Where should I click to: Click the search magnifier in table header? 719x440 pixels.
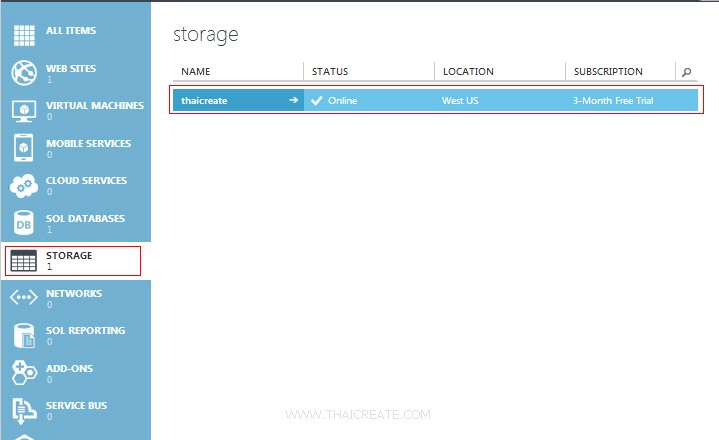pos(686,72)
